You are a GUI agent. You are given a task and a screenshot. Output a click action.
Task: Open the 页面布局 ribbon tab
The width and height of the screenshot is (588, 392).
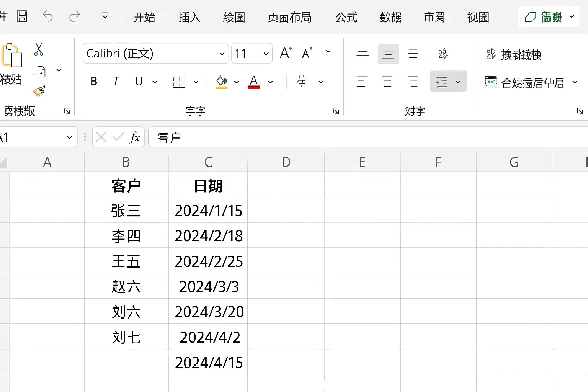pyautogui.click(x=289, y=17)
